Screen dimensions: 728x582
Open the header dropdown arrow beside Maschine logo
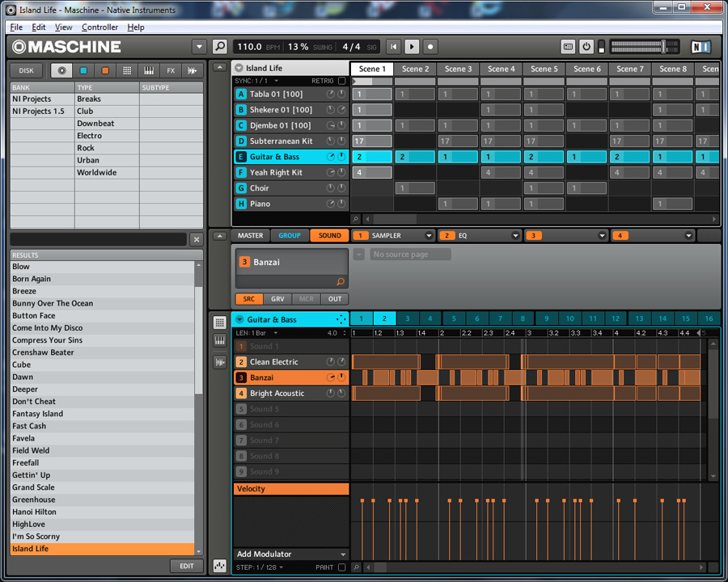point(199,47)
